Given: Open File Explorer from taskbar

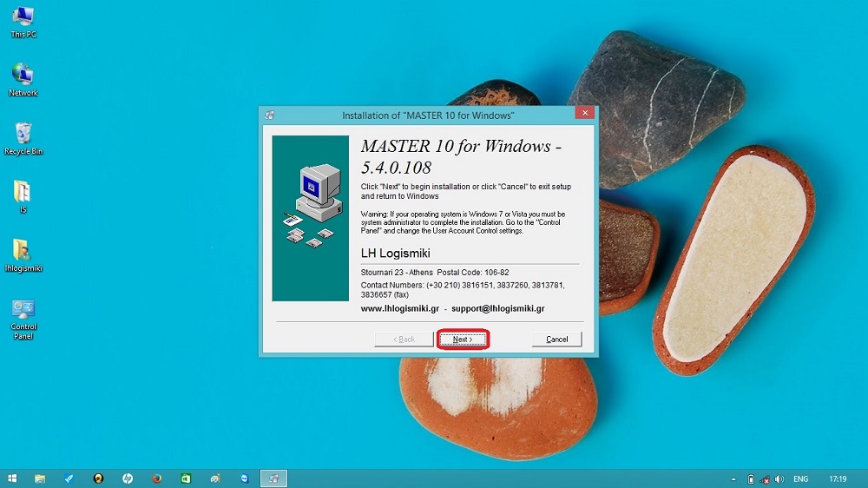Looking at the screenshot, I should click(x=40, y=478).
